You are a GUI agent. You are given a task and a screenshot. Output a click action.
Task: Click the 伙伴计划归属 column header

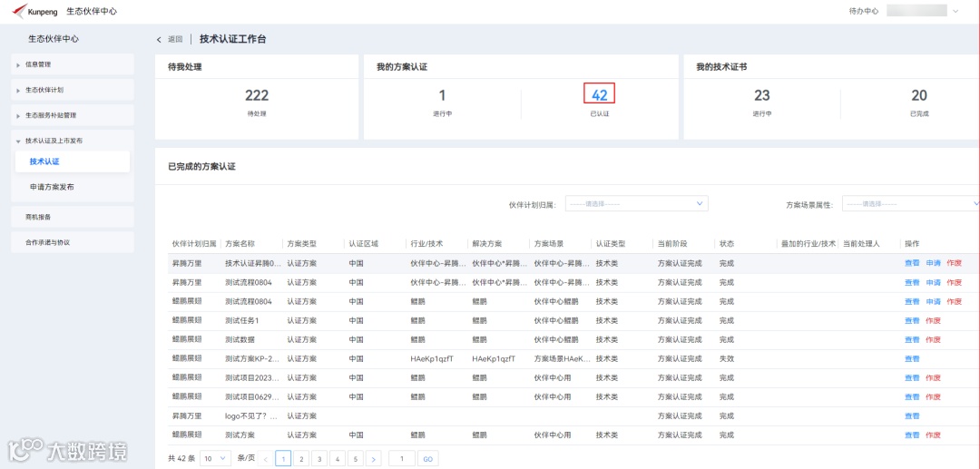[x=194, y=243]
